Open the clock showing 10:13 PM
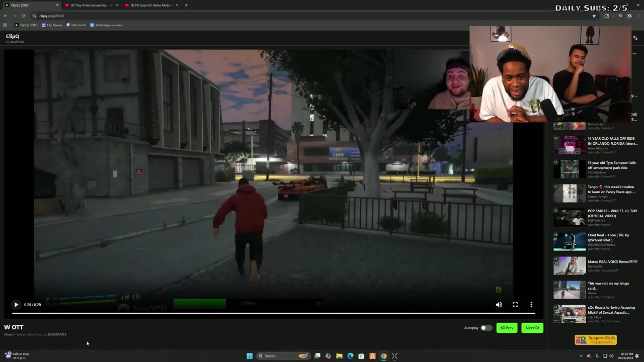 [x=626, y=356]
